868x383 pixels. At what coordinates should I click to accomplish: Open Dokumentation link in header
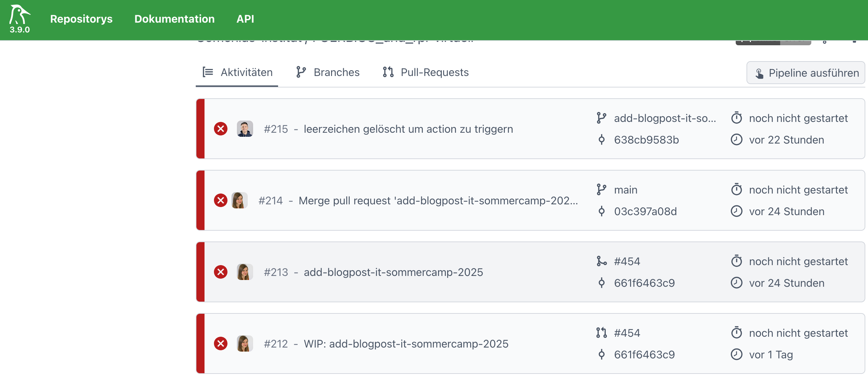[x=174, y=19]
